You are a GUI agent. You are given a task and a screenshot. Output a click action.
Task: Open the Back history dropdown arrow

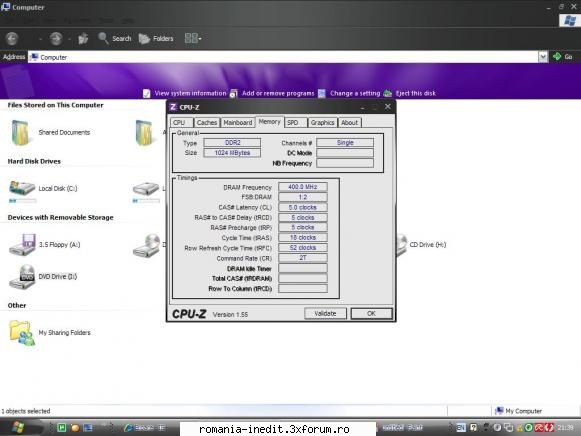click(40, 39)
